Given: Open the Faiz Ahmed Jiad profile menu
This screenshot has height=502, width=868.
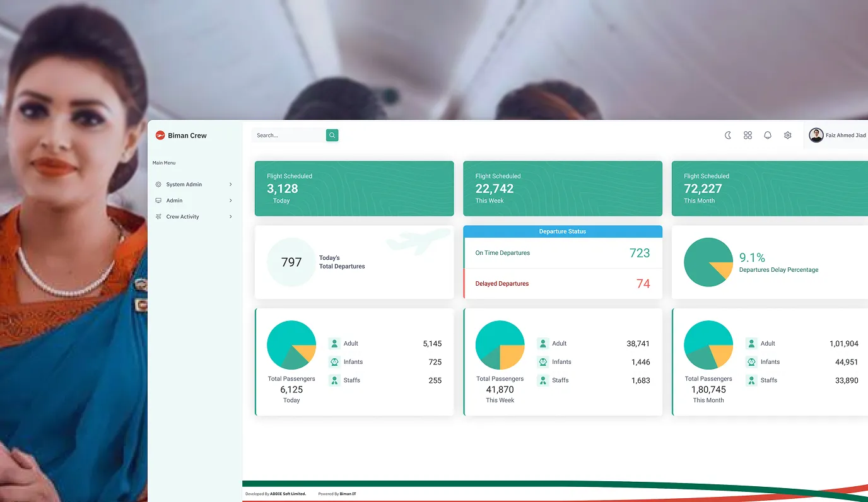Looking at the screenshot, I should pos(838,135).
